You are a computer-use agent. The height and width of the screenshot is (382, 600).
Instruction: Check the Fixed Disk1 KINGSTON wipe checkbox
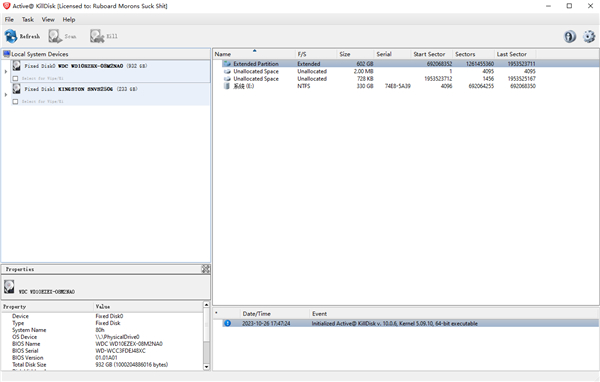15,101
